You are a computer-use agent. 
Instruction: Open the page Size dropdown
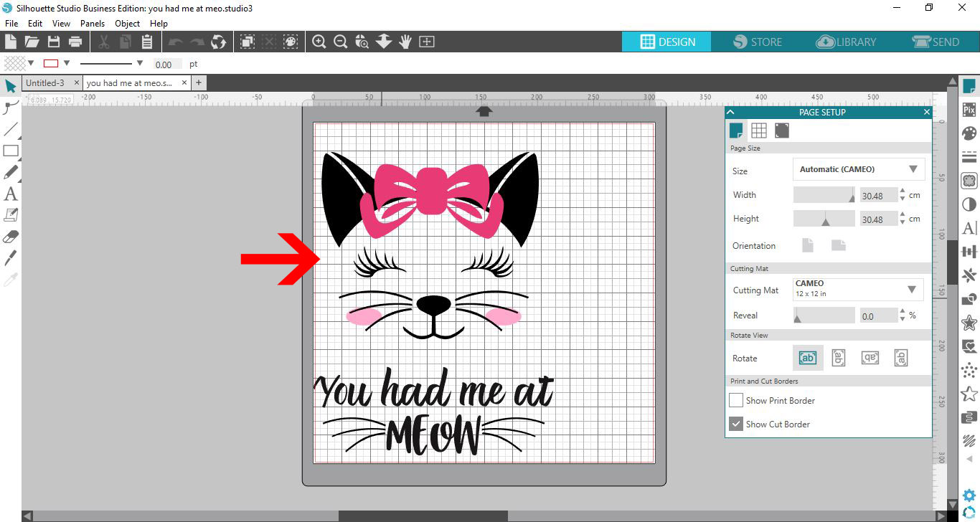[x=859, y=169]
